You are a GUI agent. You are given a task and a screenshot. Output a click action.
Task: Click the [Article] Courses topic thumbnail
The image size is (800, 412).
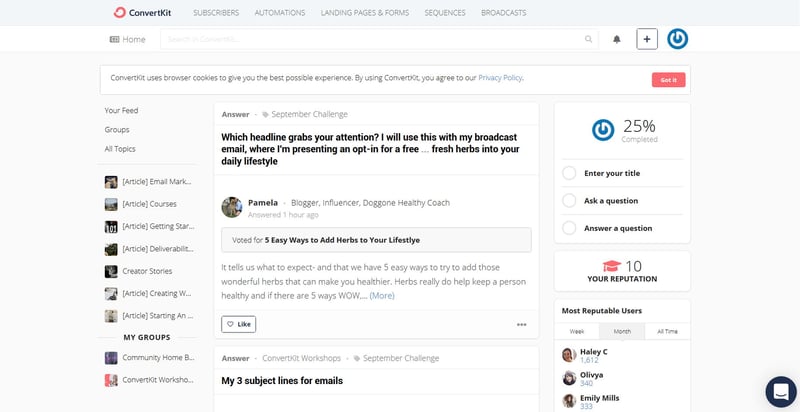click(x=111, y=204)
